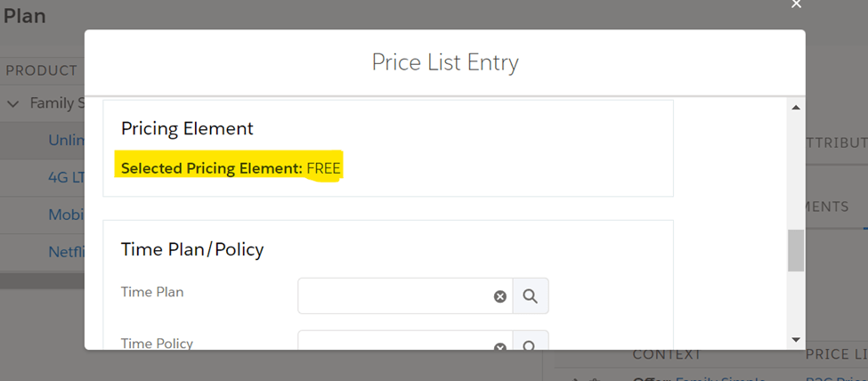The width and height of the screenshot is (868, 381).
Task: Collapse the Family product tree row
Action: pos(13,103)
